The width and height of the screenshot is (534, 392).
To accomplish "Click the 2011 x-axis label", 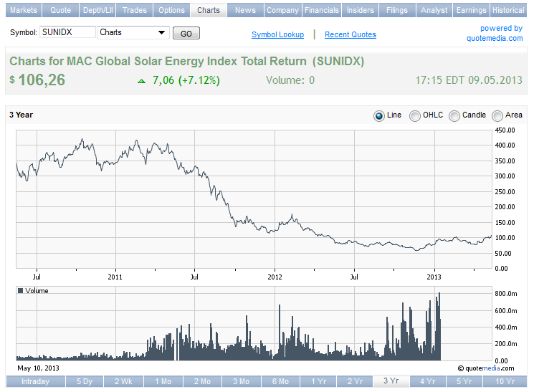I will pyautogui.click(x=115, y=277).
